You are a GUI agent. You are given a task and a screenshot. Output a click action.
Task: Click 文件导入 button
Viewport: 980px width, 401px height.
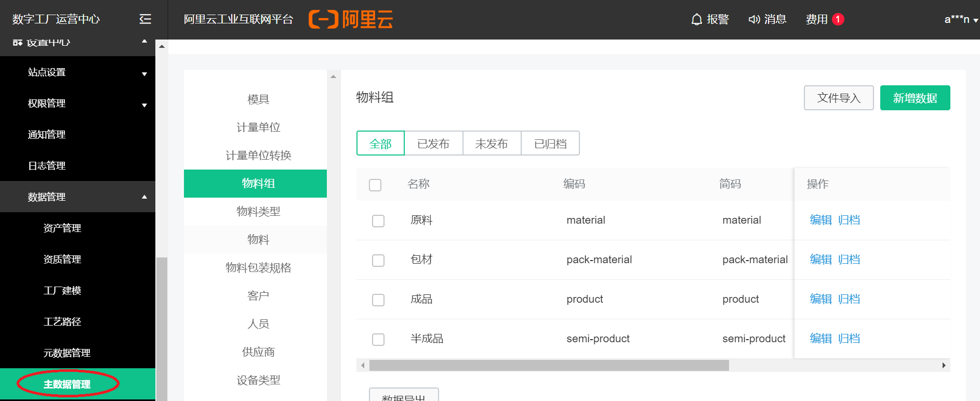tap(839, 98)
